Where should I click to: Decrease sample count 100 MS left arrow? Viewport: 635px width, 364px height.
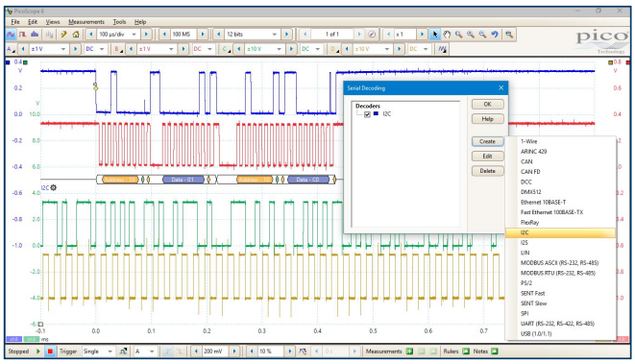[x=164, y=35]
